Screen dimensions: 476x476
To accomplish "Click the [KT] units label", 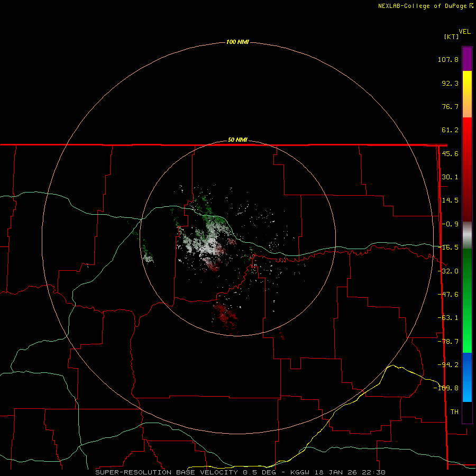I will tap(452, 36).
